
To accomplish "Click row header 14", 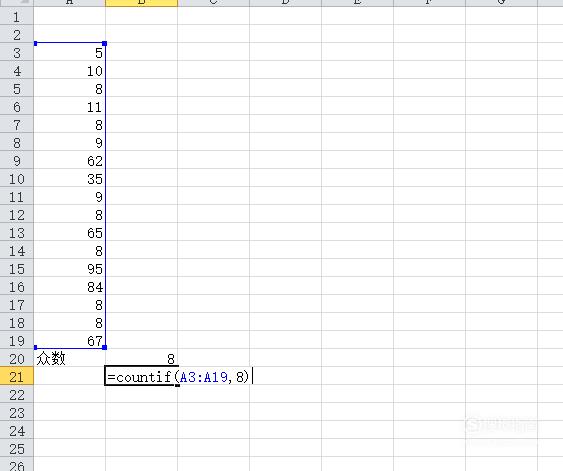I will pos(17,250).
